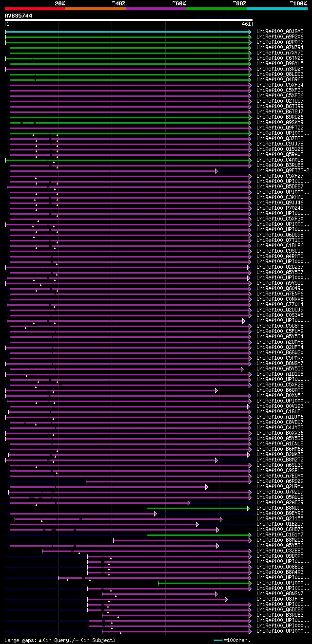Open the UniRef100_B3RUE3 hit label
The width and height of the screenshot is (312, 644).
coord(280,615)
